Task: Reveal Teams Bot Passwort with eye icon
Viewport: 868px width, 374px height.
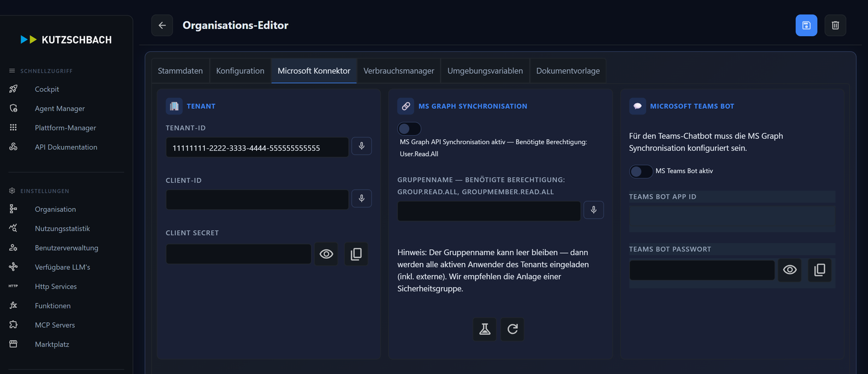Action: 790,270
